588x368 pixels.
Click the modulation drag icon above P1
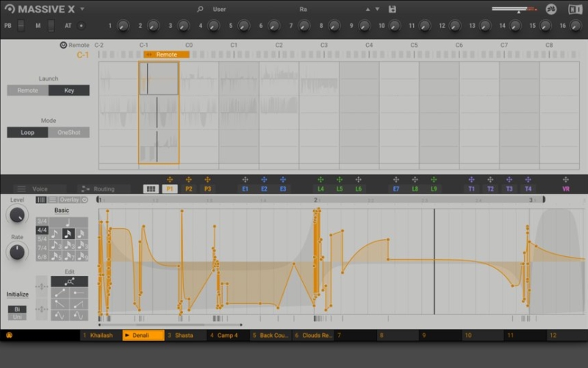[170, 180]
